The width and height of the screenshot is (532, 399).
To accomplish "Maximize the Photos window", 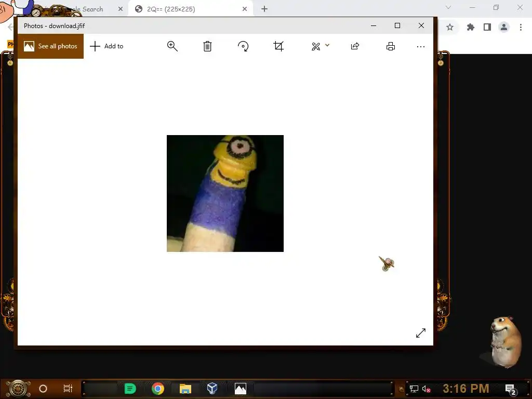I will pyautogui.click(x=397, y=26).
